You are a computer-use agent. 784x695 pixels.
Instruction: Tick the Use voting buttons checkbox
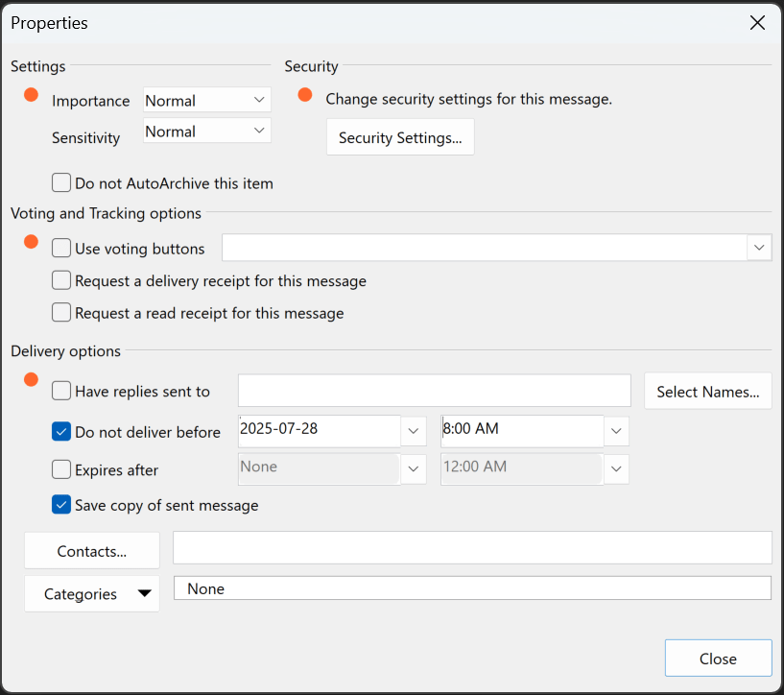[61, 249]
